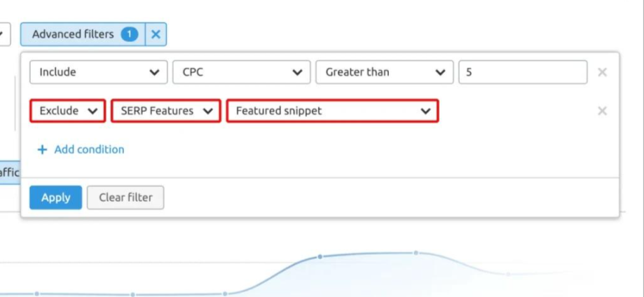The height and width of the screenshot is (297, 644).
Task: Open the Greater than operator dropdown
Action: (x=385, y=72)
